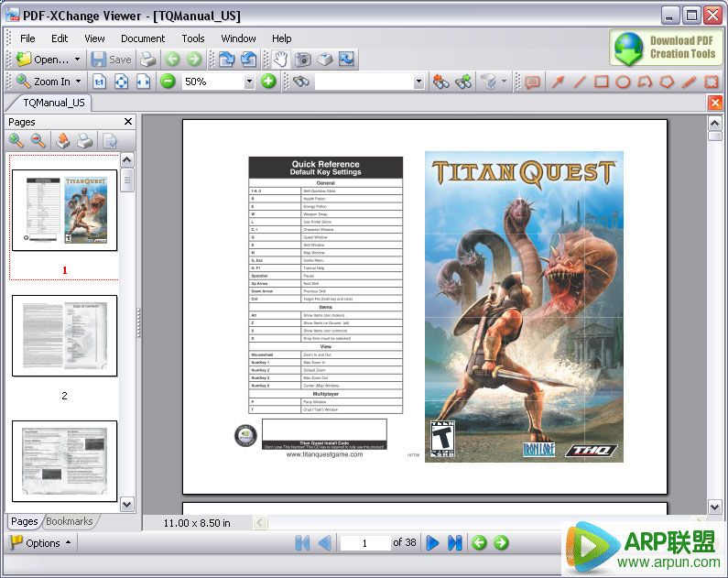Click the Save button
Screen dimensions: 728x578
point(111,60)
